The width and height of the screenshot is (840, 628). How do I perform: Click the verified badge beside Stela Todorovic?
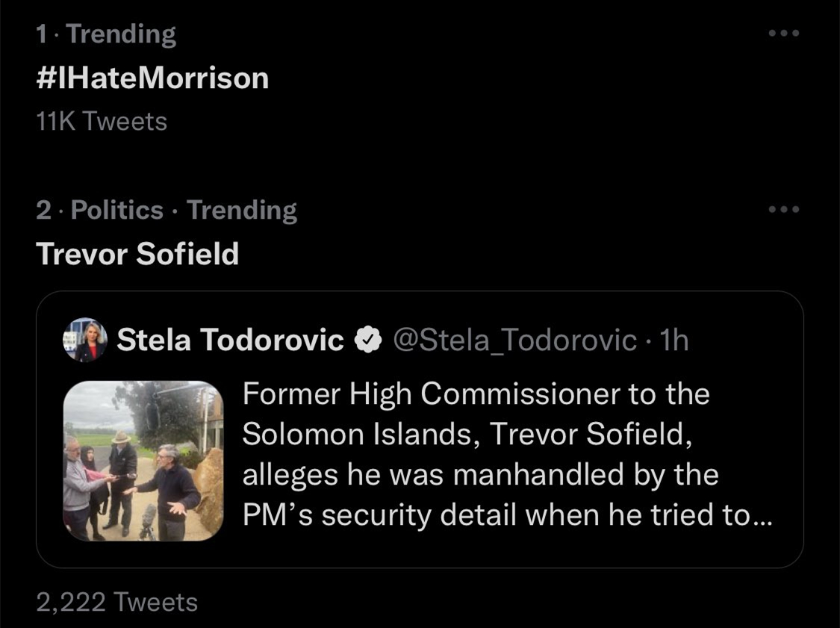(367, 341)
